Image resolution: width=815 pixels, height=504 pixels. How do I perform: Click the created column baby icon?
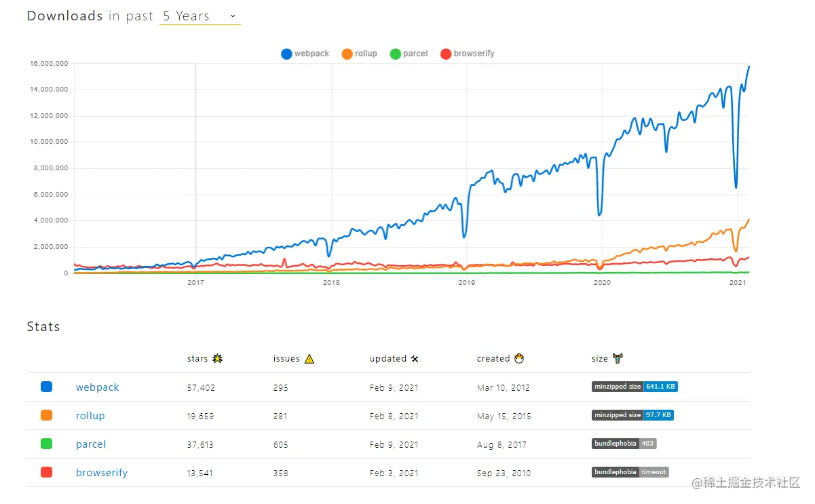point(519,359)
